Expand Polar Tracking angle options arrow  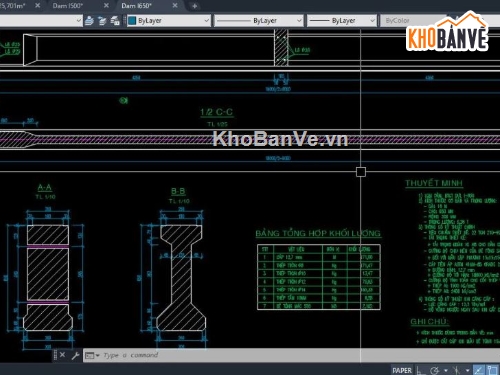pos(446,370)
